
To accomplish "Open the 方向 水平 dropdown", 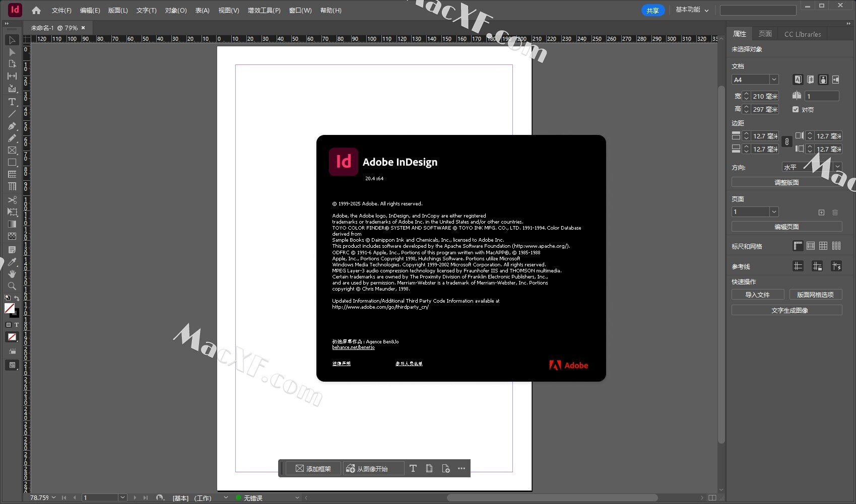I will [837, 167].
